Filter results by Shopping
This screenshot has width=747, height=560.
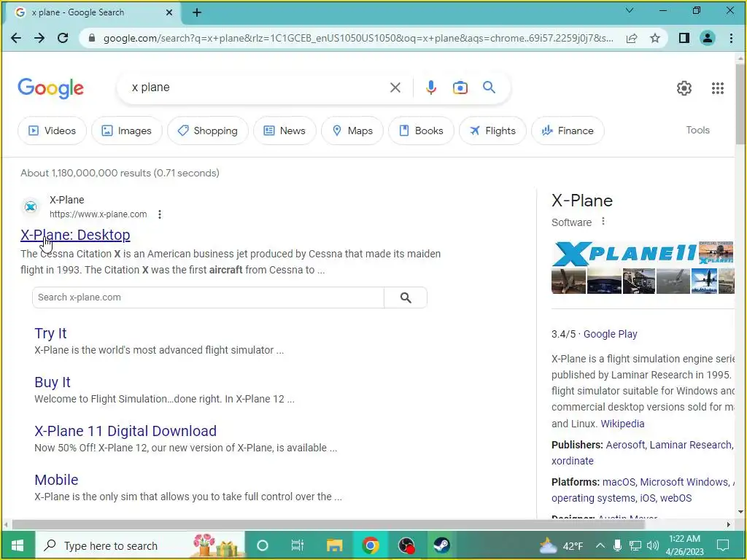[x=208, y=131]
